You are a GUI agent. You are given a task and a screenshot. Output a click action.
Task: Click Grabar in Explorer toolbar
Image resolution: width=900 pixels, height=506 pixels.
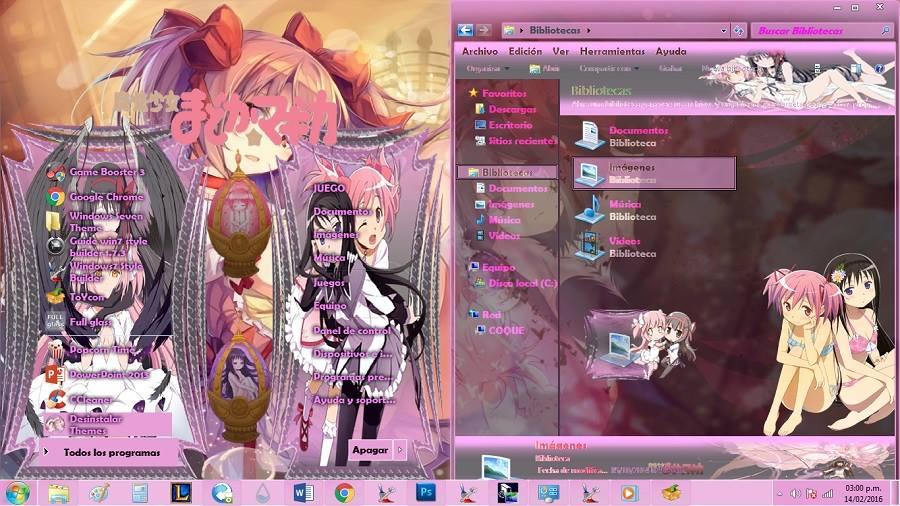pos(670,68)
